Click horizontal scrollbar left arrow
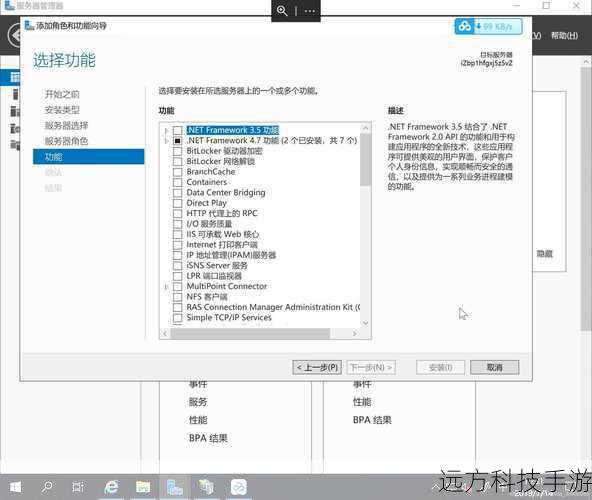The width and height of the screenshot is (592, 500). pos(165,333)
